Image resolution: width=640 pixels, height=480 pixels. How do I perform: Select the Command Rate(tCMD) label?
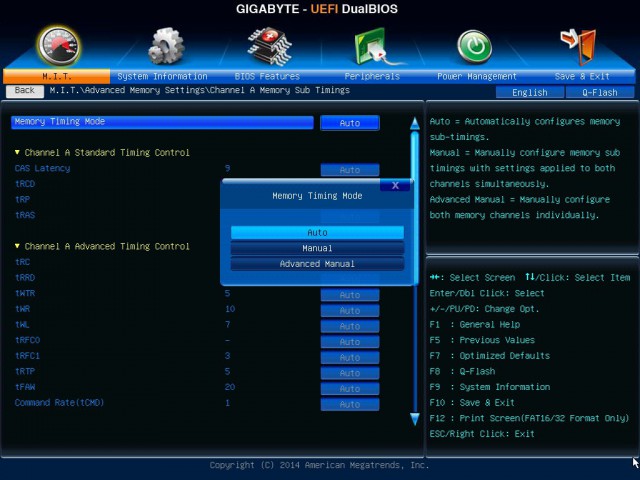(x=60, y=402)
